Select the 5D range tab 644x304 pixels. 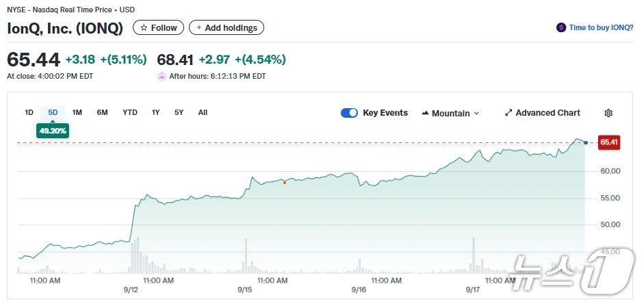coord(53,112)
